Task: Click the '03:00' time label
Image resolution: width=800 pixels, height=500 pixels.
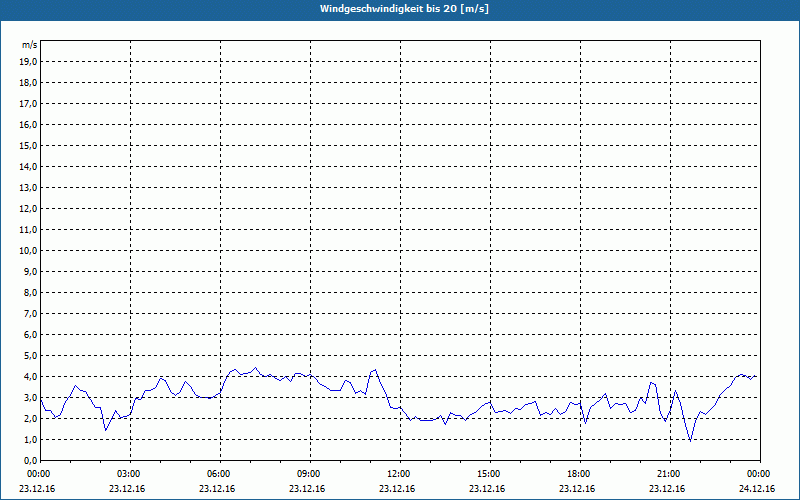Action: coord(131,474)
